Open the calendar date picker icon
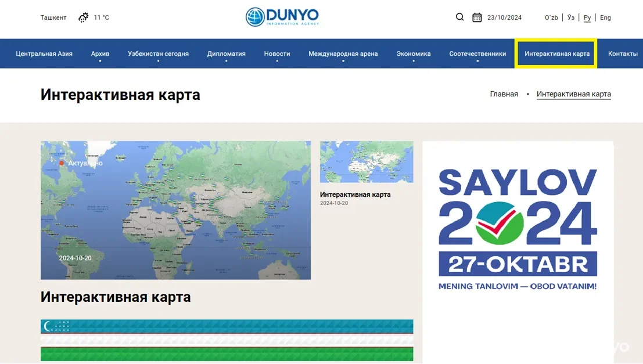Screen dimensions: 643x364 click(477, 17)
